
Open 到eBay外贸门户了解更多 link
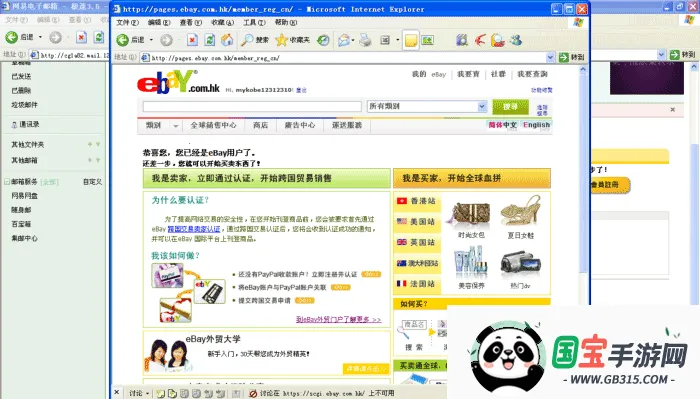(x=338, y=320)
